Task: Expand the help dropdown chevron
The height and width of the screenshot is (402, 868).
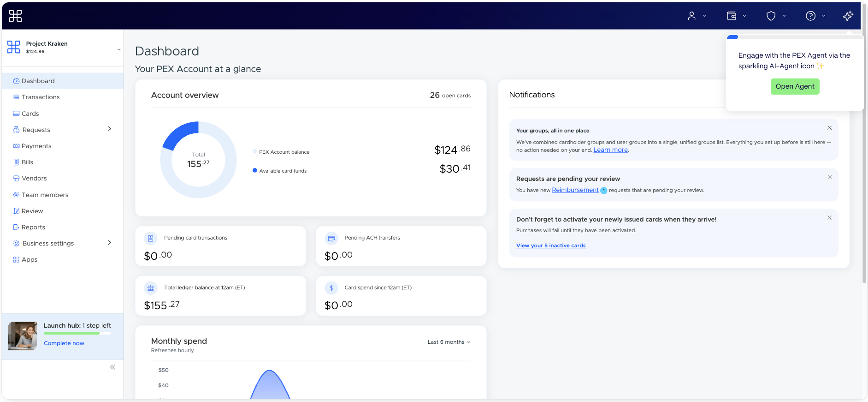Action: coord(823,16)
